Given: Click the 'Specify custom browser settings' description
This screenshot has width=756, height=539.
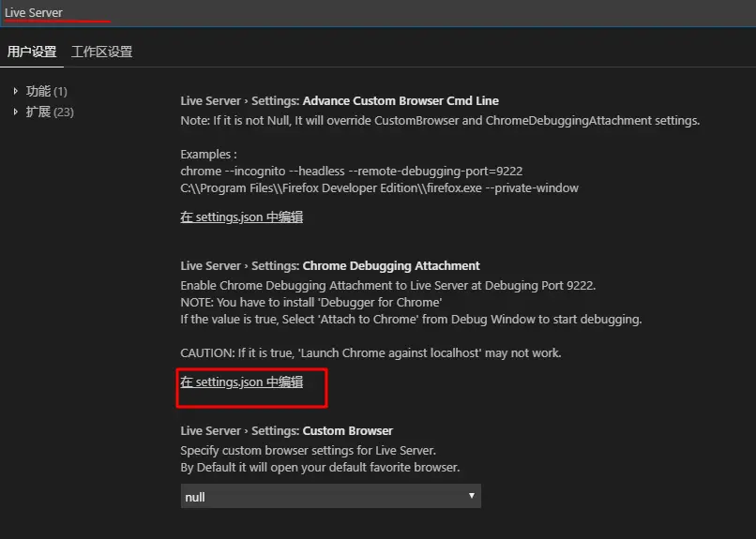Looking at the screenshot, I should click(308, 450).
